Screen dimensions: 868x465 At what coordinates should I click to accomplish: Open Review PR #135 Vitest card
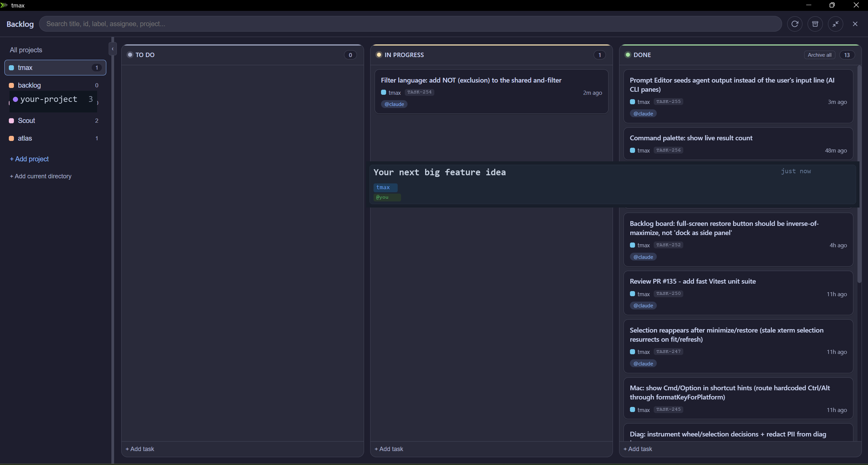pos(738,293)
